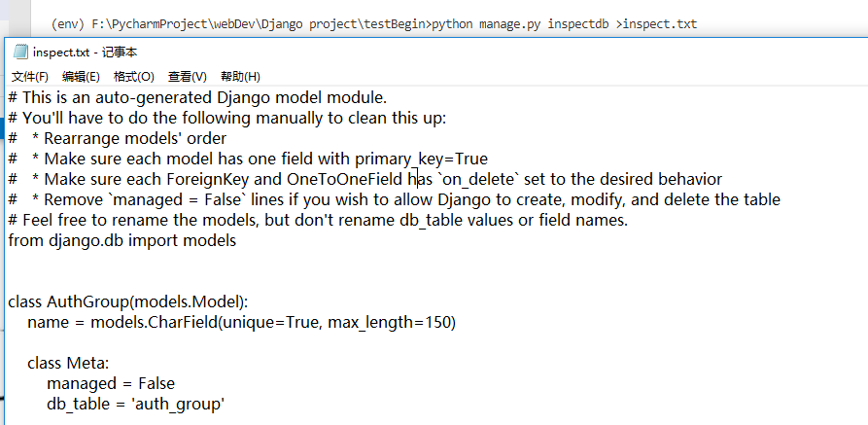Open the 编辑(E) menu
Viewport: 868px width, 425px height.
pyautogui.click(x=81, y=76)
